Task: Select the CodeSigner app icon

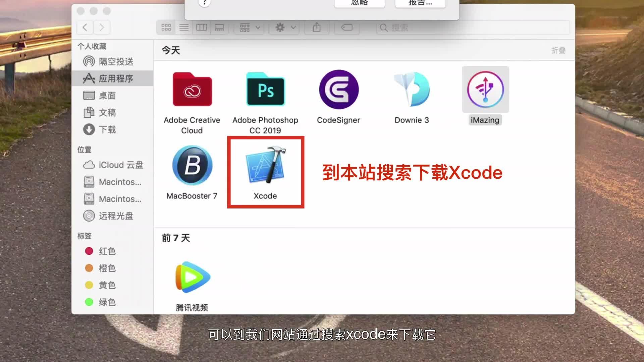Action: (x=339, y=89)
